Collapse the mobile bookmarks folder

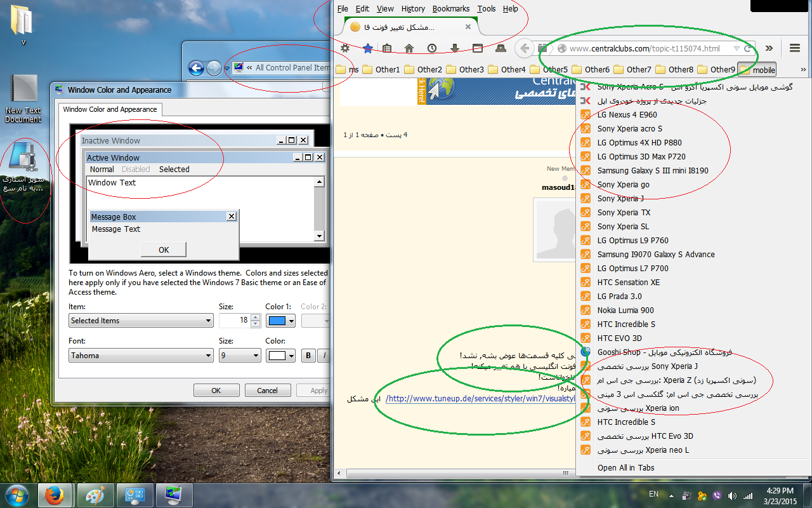click(757, 69)
